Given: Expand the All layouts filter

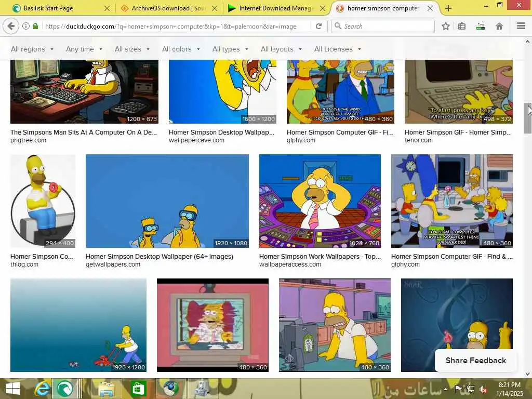Looking at the screenshot, I should tap(281, 49).
